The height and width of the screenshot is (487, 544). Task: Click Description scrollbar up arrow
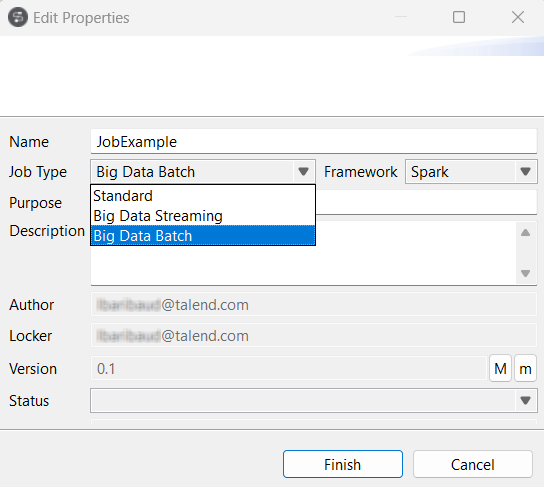(525, 232)
